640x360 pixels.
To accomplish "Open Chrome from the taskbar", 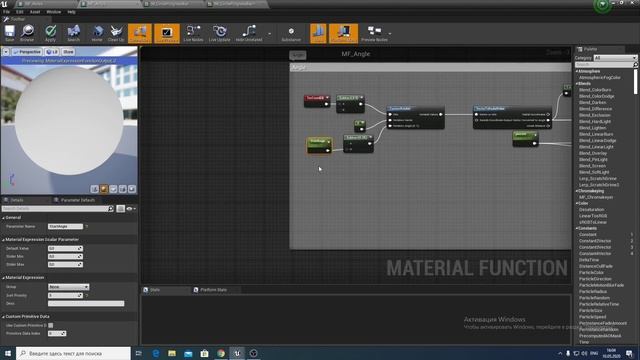I will pos(221,353).
